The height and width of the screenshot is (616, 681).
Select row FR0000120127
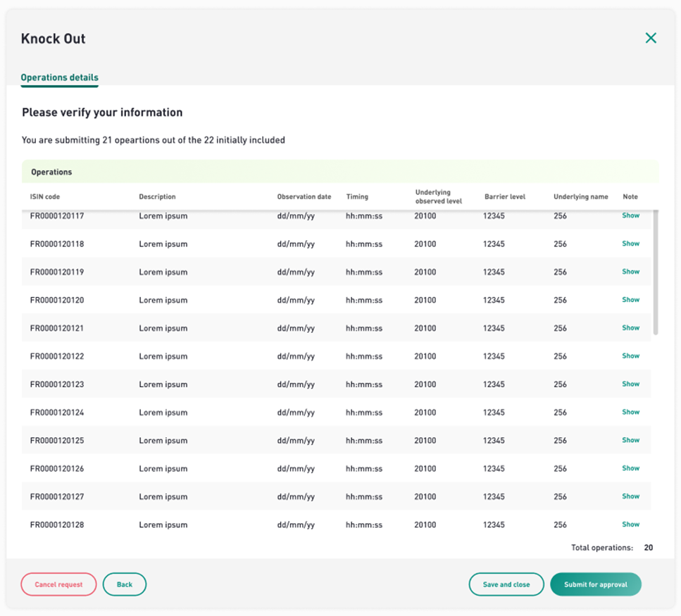click(336, 496)
